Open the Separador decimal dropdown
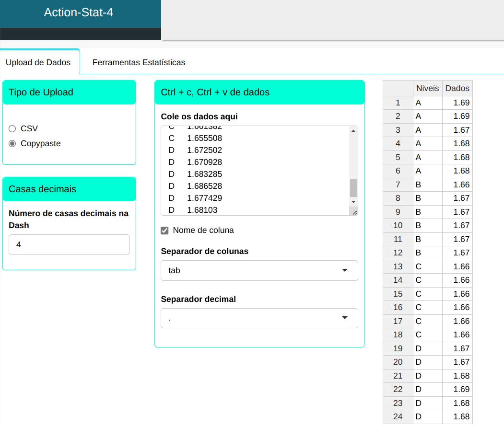Viewport: 504px width, 427px height. tap(259, 318)
